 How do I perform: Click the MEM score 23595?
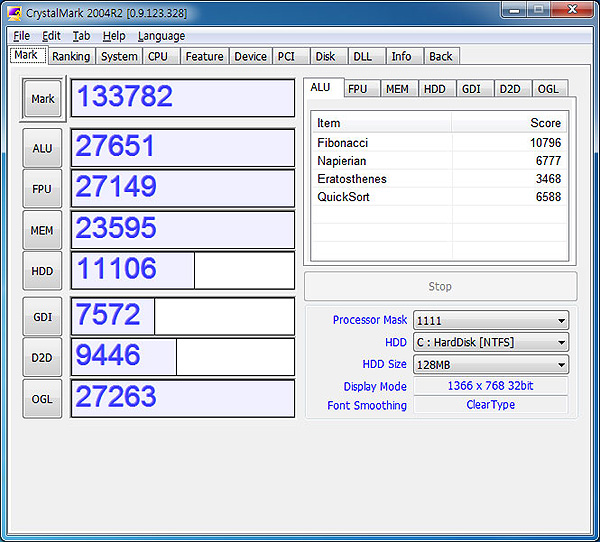click(183, 230)
